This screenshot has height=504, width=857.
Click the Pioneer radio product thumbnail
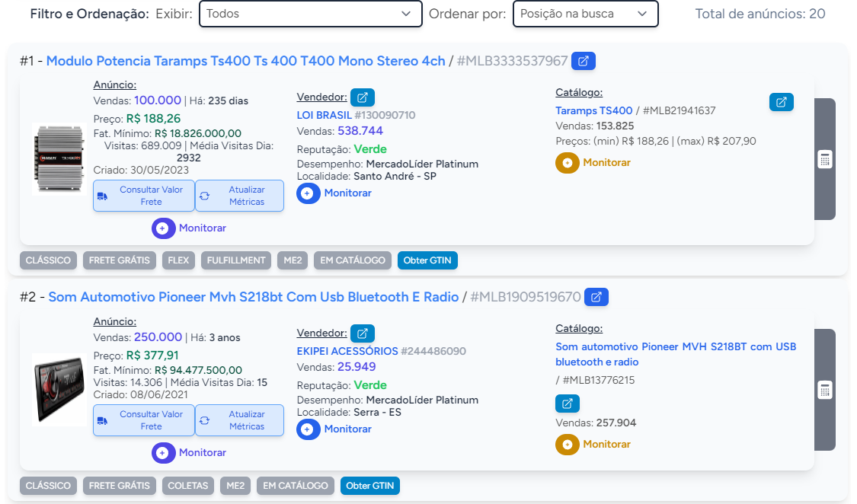tap(59, 389)
